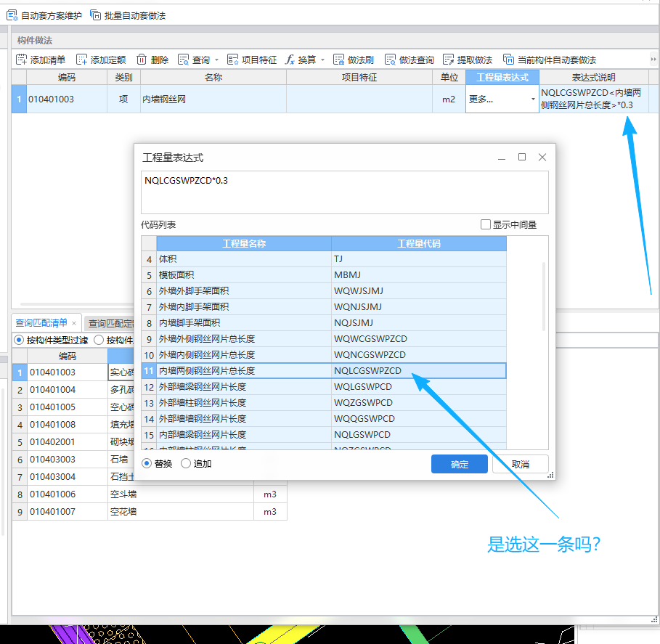Click the 查询 toolbar icon

click(x=183, y=60)
